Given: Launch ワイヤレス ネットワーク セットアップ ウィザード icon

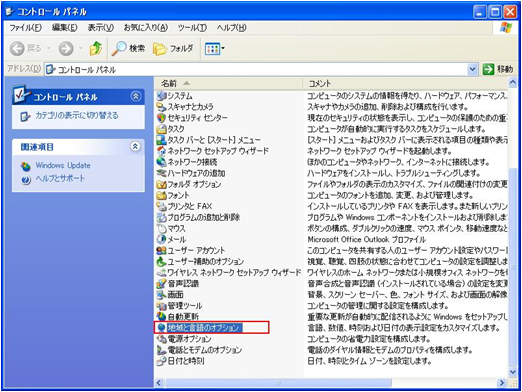Looking at the screenshot, I should (162, 272).
